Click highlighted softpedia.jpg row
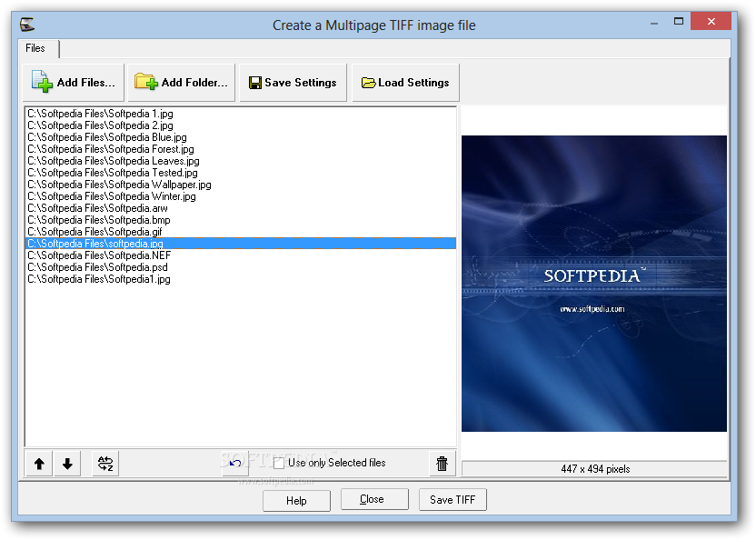The width and height of the screenshot is (756, 540). click(x=240, y=244)
